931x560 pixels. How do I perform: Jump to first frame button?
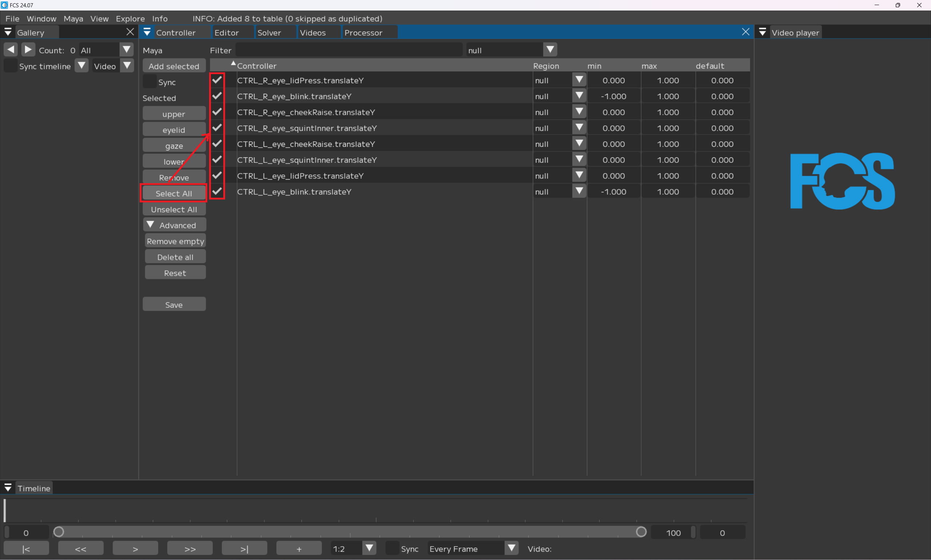[26, 548]
